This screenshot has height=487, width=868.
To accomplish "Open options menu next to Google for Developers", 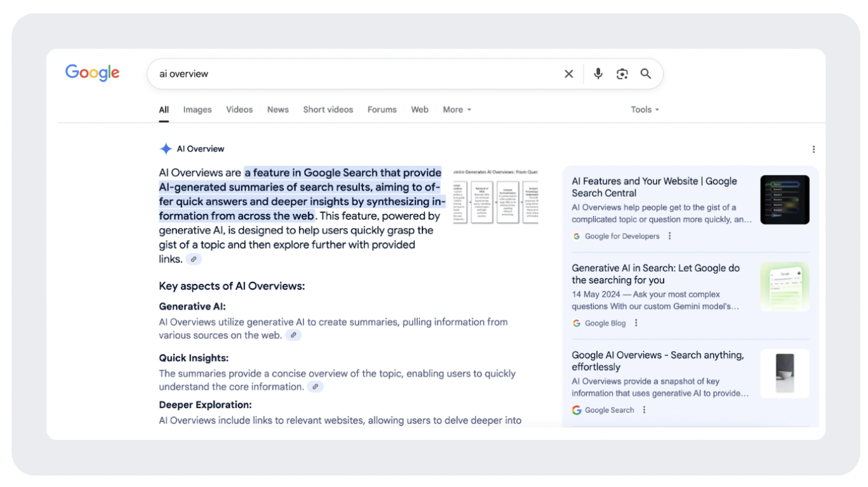I will 670,236.
